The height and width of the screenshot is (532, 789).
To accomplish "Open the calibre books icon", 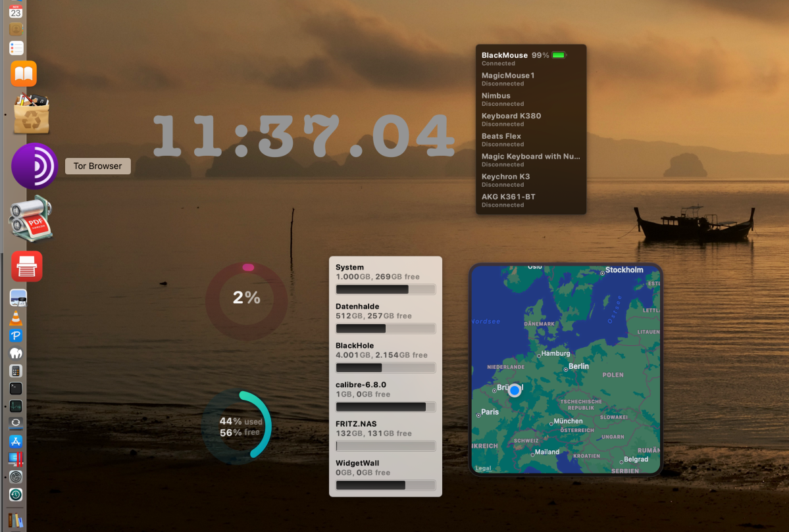I will click(16, 520).
